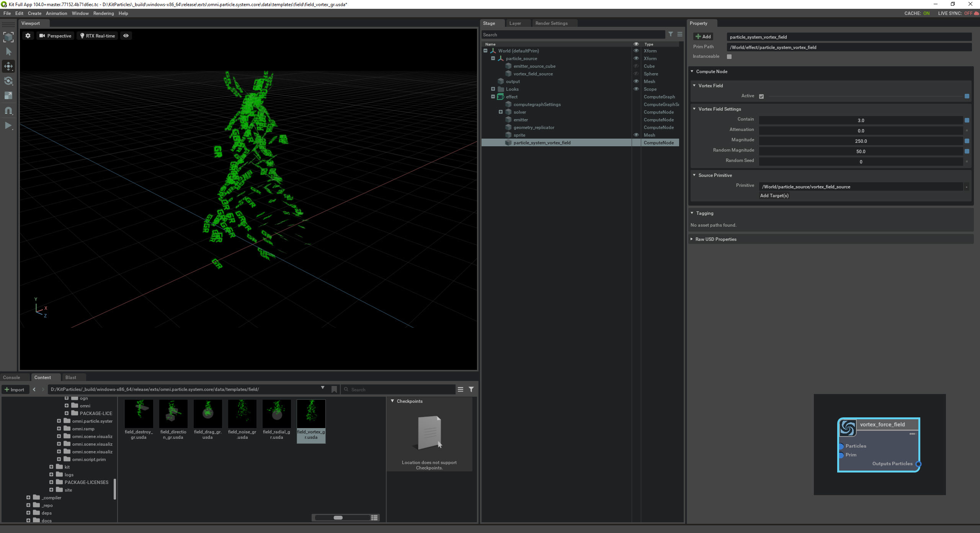The image size is (980, 533).
Task: Click the Import button in Content browser
Action: pos(15,390)
